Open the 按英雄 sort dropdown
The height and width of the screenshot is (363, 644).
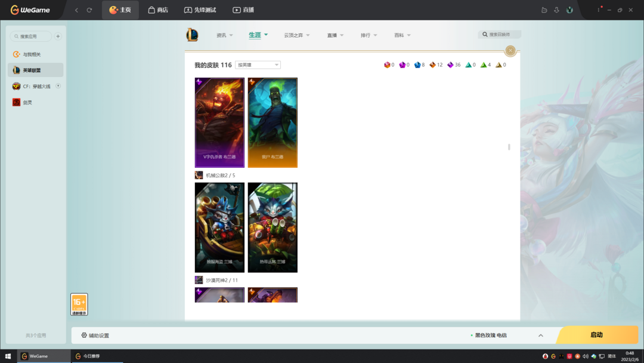pos(258,65)
